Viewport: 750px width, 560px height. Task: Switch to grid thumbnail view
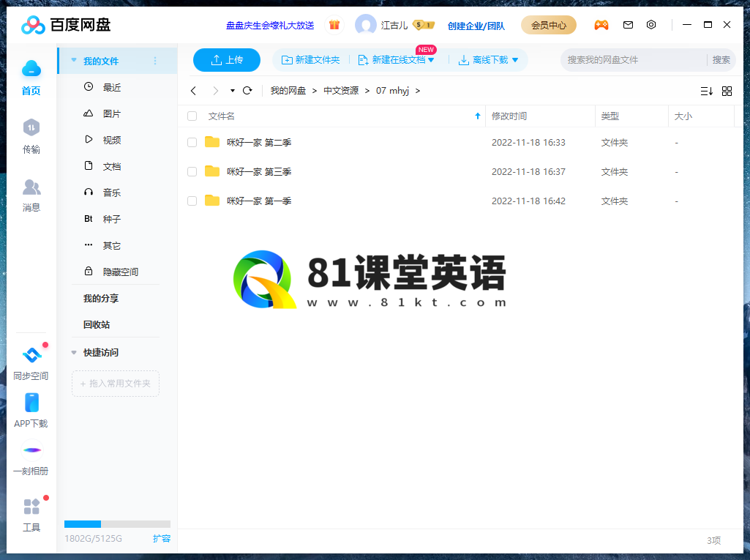727,91
